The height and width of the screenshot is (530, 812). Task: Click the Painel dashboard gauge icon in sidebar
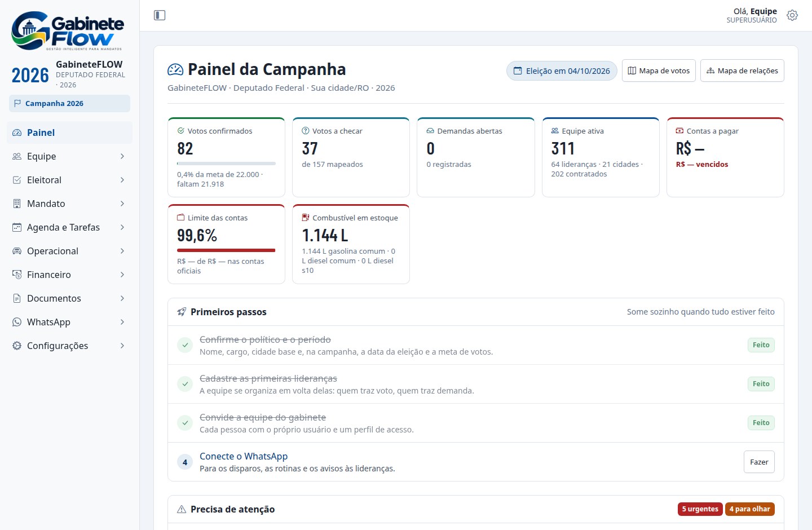[17, 132]
